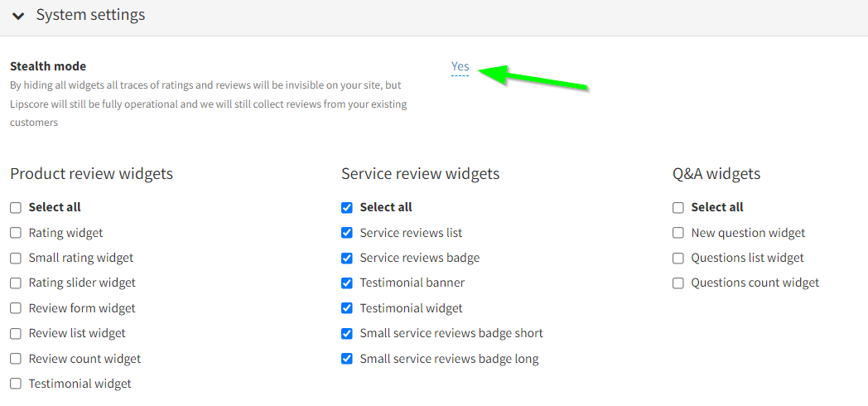This screenshot has width=868, height=406.
Task: Tick the Small rating widget checkbox
Action: 16,258
